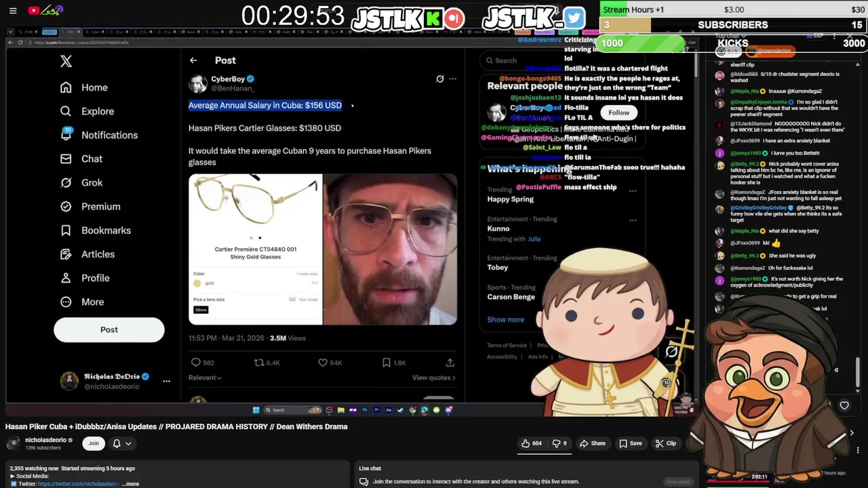Viewport: 868px width, 488px height.
Task: Click the Clip button under the video
Action: click(665, 443)
